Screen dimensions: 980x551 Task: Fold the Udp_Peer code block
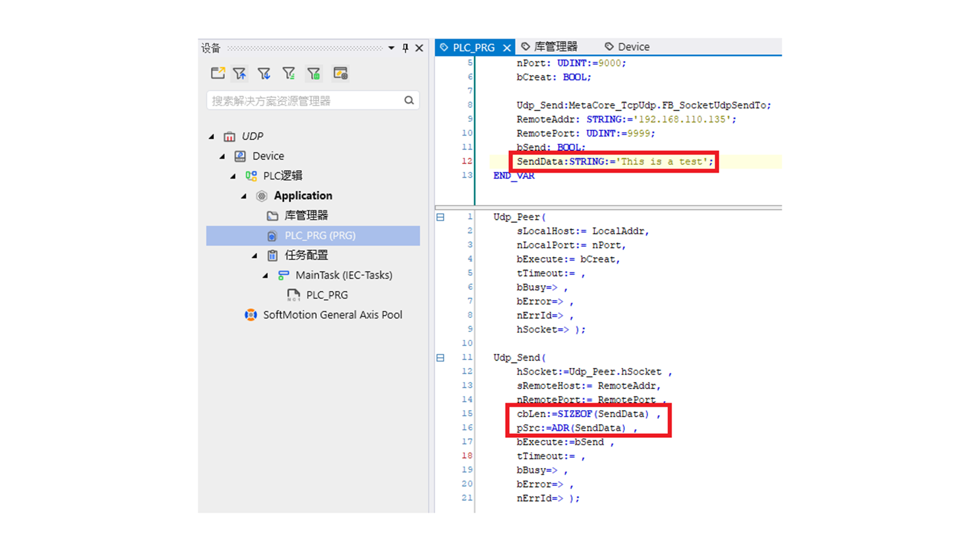click(x=440, y=217)
